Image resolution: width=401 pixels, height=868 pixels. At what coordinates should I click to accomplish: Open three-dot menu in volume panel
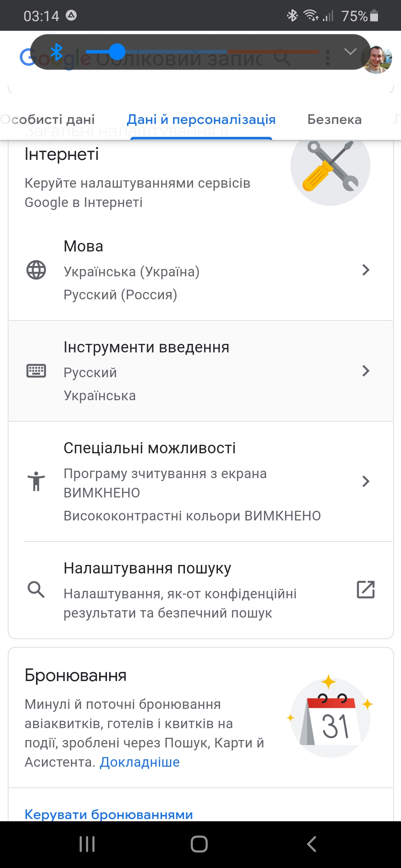coord(327,58)
